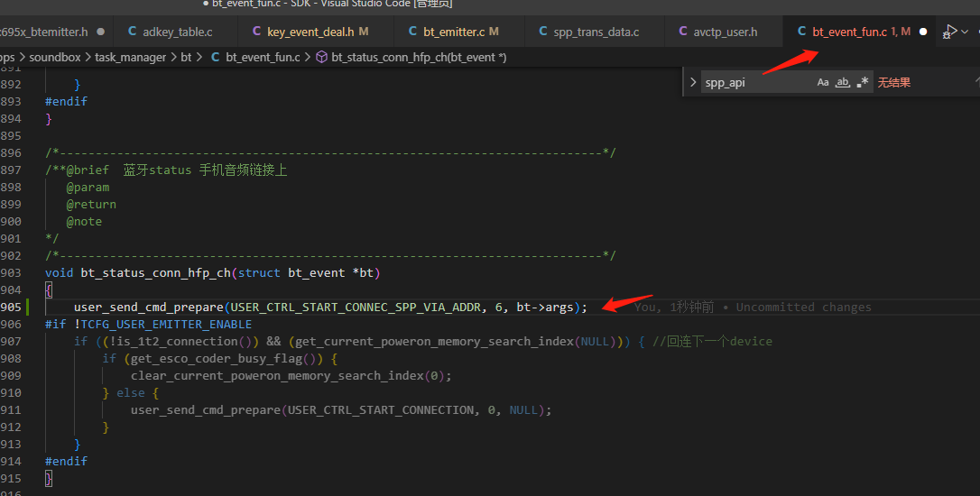Click the #endif directive on line 914
980x496 pixels.
click(x=66, y=461)
